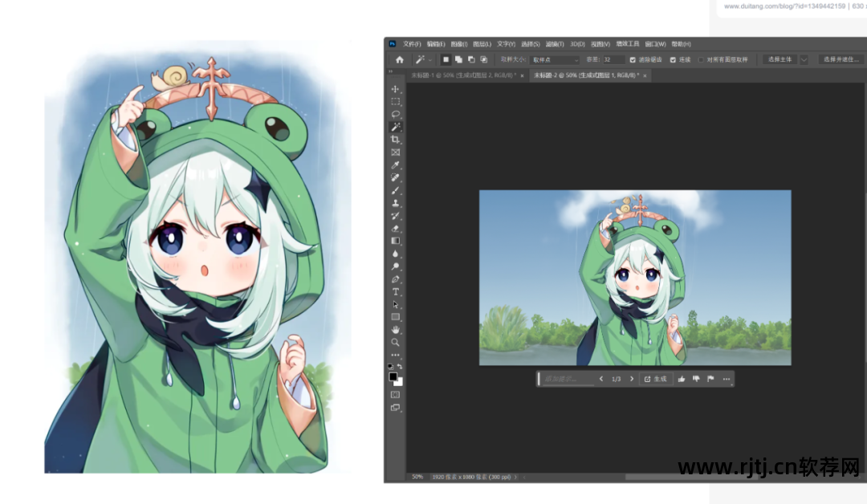Screen dimensions: 867x504
Task: Select the Dodge tool
Action: click(395, 266)
